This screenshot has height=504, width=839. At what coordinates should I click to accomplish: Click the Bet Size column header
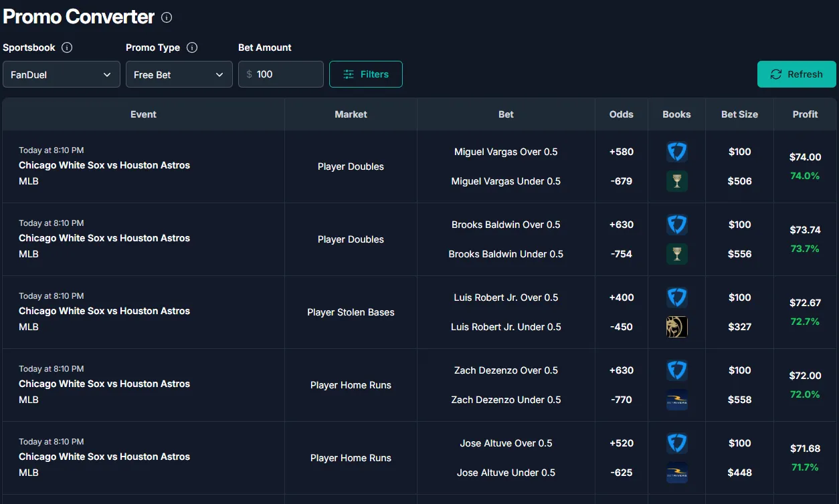[x=739, y=114]
